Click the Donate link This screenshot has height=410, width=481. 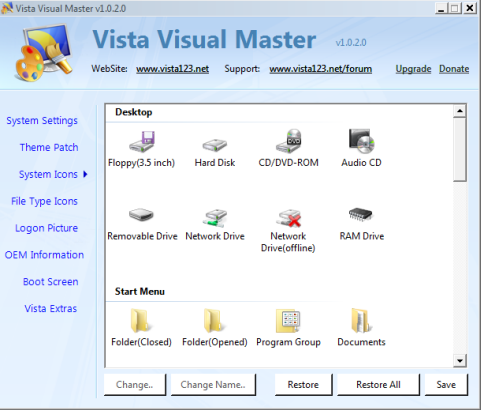(x=454, y=69)
